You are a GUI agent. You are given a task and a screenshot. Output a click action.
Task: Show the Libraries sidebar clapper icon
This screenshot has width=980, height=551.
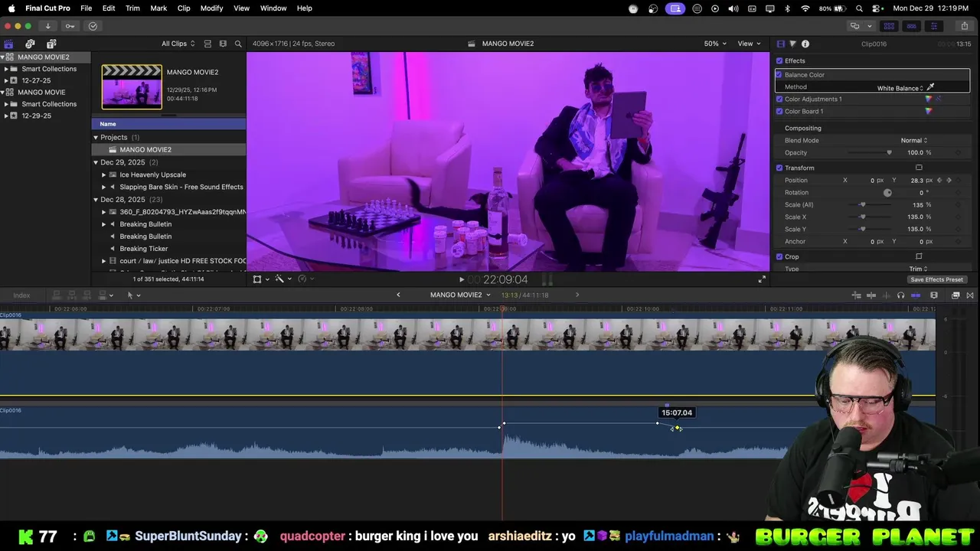point(8,44)
